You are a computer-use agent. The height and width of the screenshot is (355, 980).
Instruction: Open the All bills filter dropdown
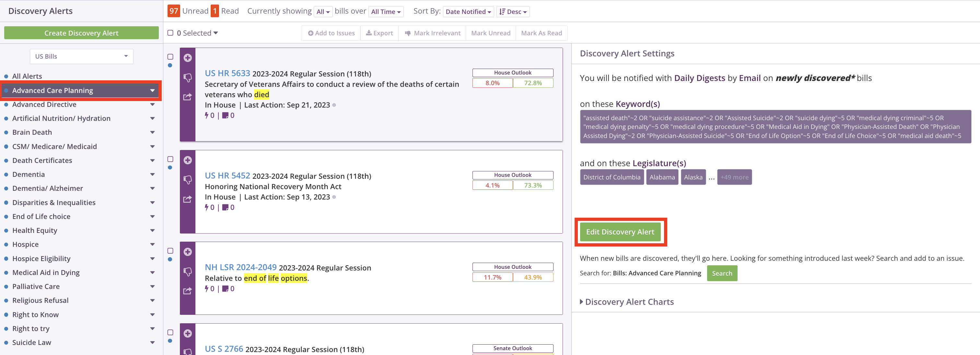[x=323, y=12]
